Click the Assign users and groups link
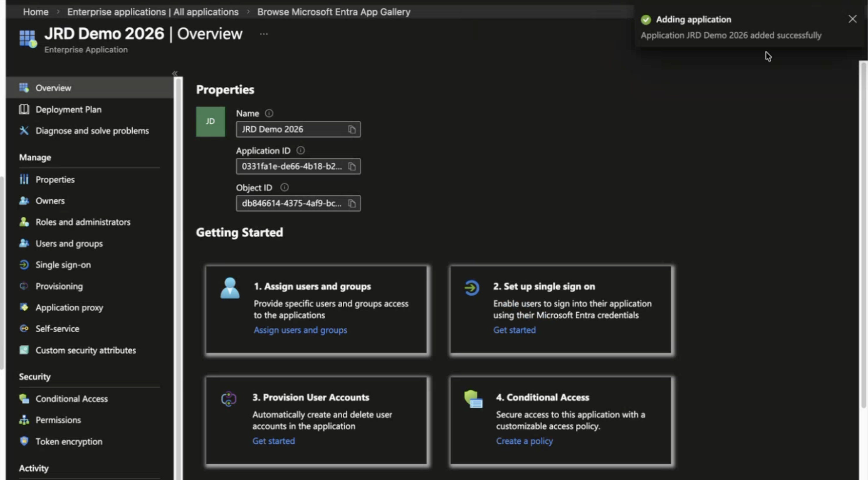 coord(300,330)
